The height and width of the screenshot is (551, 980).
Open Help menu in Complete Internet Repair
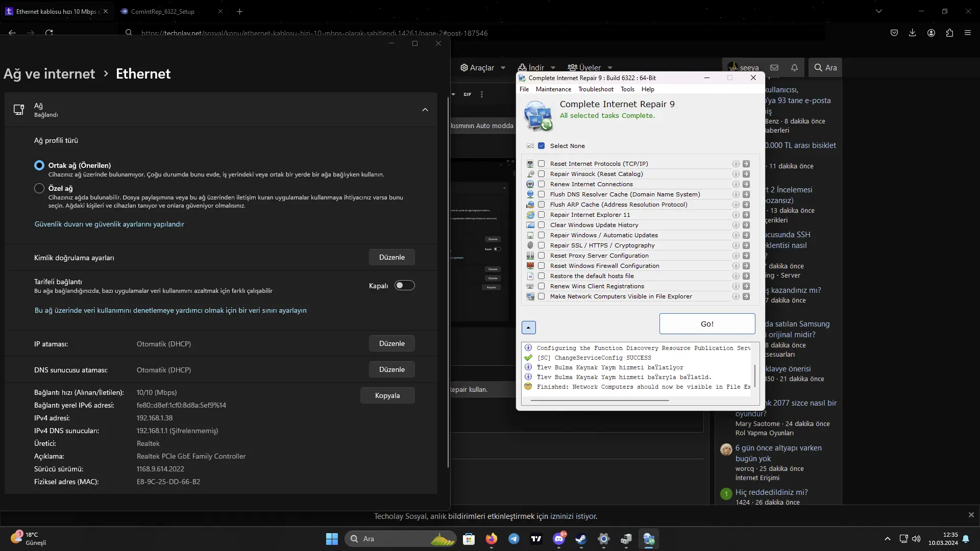[648, 89]
